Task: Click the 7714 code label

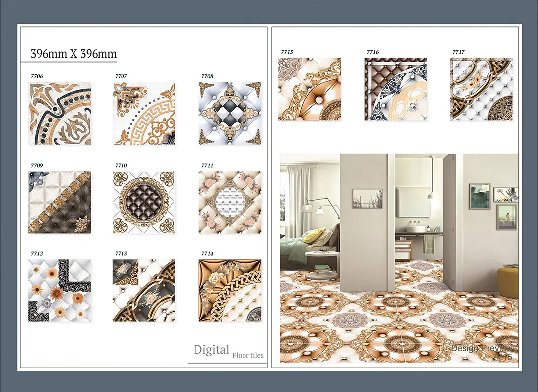Action: click(207, 253)
